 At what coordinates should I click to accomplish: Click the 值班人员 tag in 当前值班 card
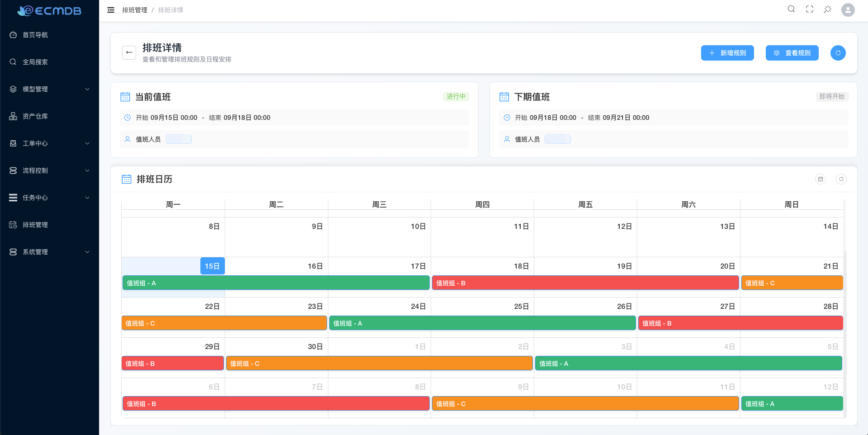click(179, 139)
